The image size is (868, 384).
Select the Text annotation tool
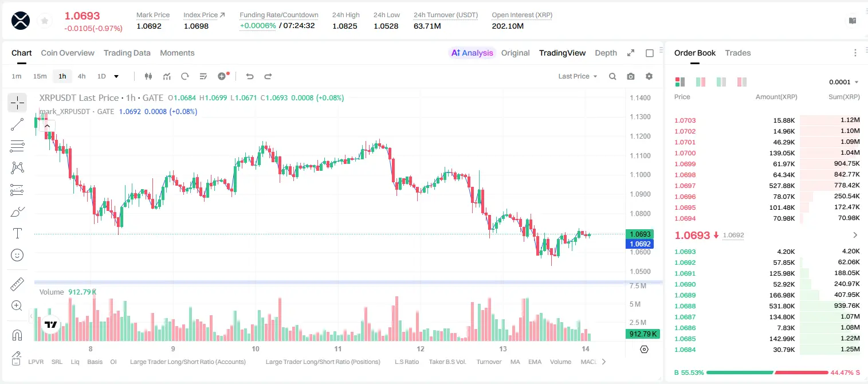point(17,233)
